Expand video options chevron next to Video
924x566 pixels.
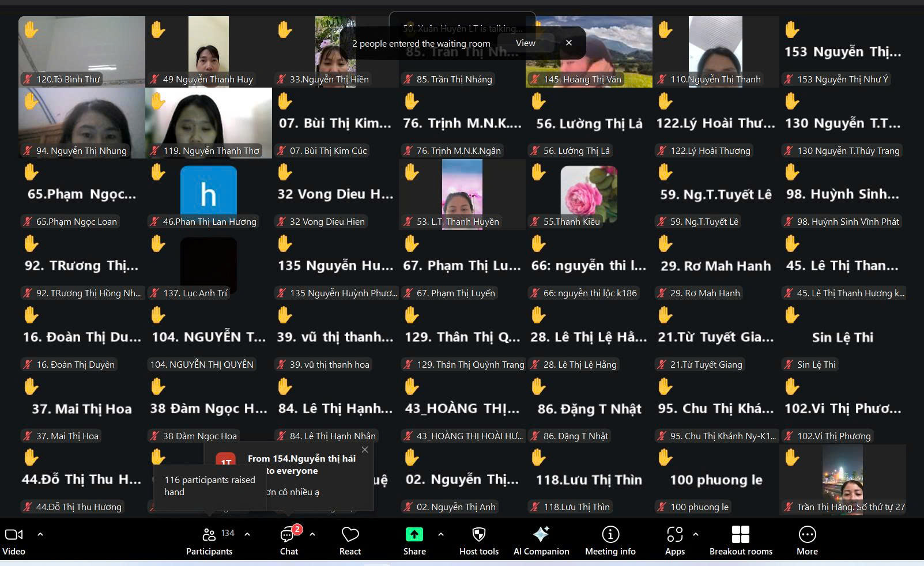(40, 534)
